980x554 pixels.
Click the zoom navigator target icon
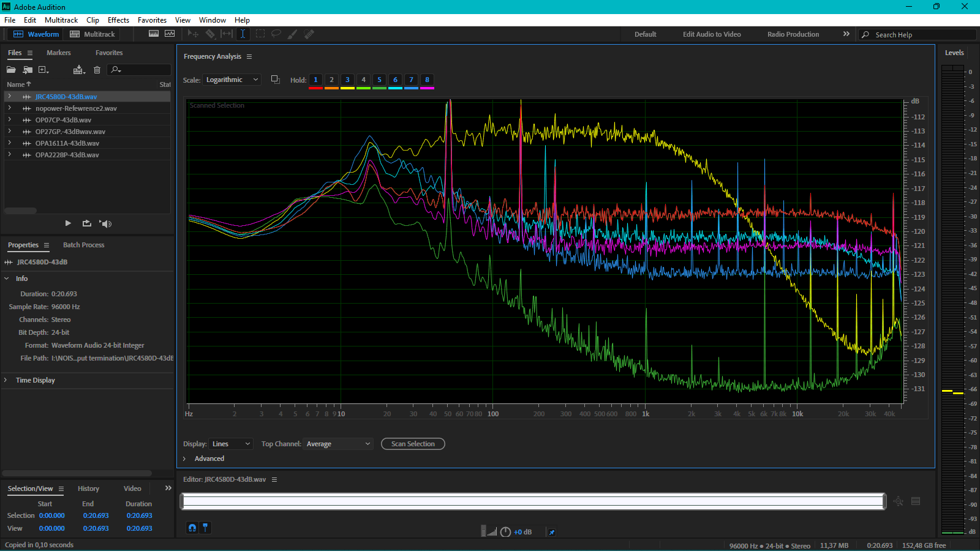pyautogui.click(x=899, y=501)
